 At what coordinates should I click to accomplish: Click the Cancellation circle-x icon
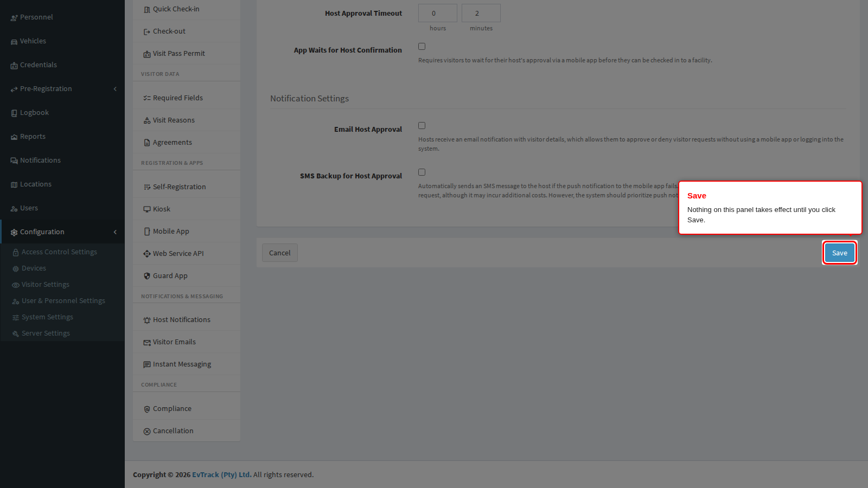pyautogui.click(x=147, y=432)
